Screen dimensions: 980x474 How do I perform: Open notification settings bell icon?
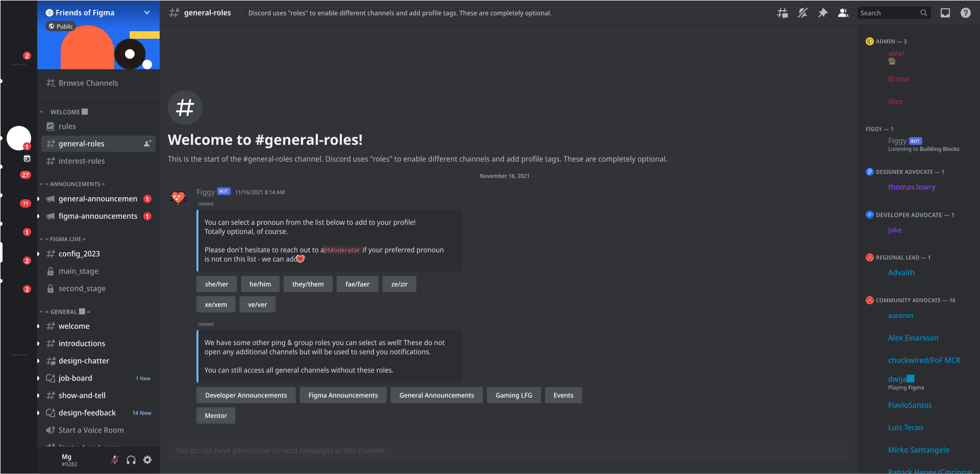802,13
